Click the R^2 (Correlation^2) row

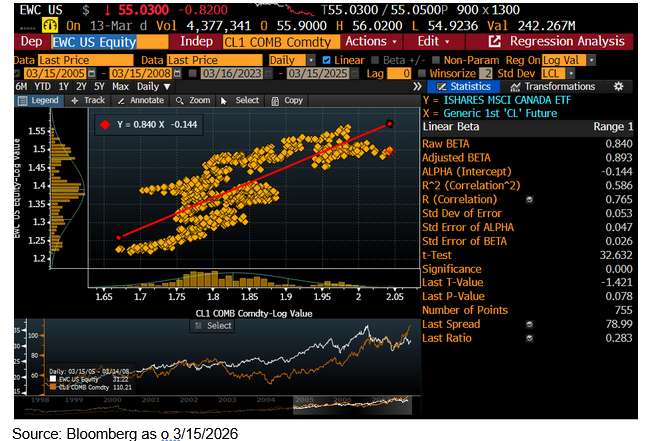coord(527,185)
